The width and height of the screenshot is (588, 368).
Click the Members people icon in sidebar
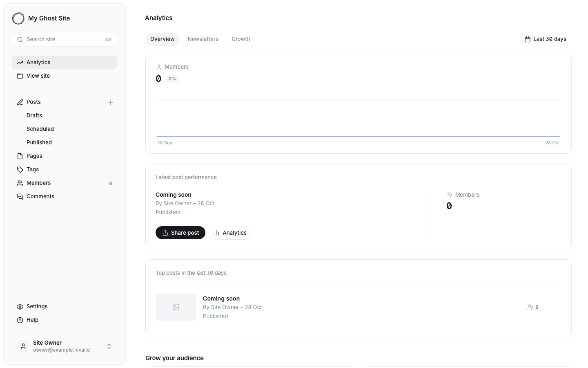20,183
